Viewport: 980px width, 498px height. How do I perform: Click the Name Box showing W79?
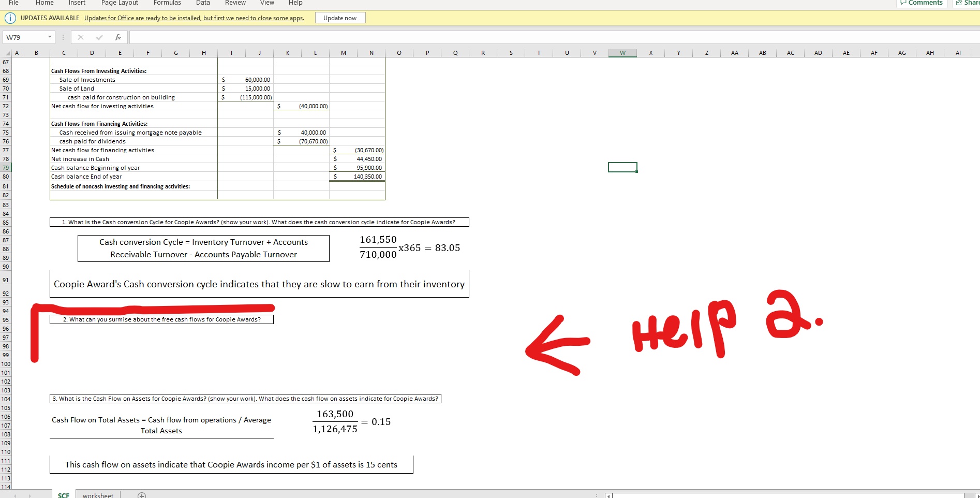pos(24,37)
